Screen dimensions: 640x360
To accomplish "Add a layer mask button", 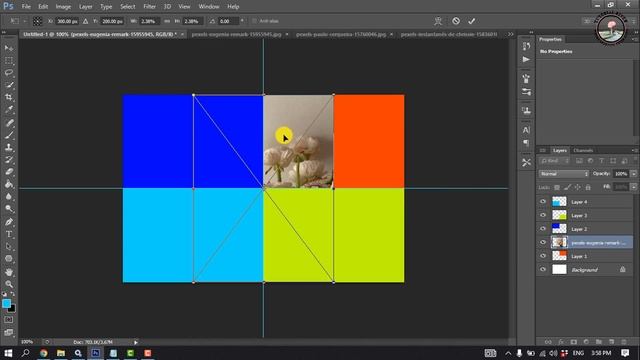I will (x=573, y=342).
